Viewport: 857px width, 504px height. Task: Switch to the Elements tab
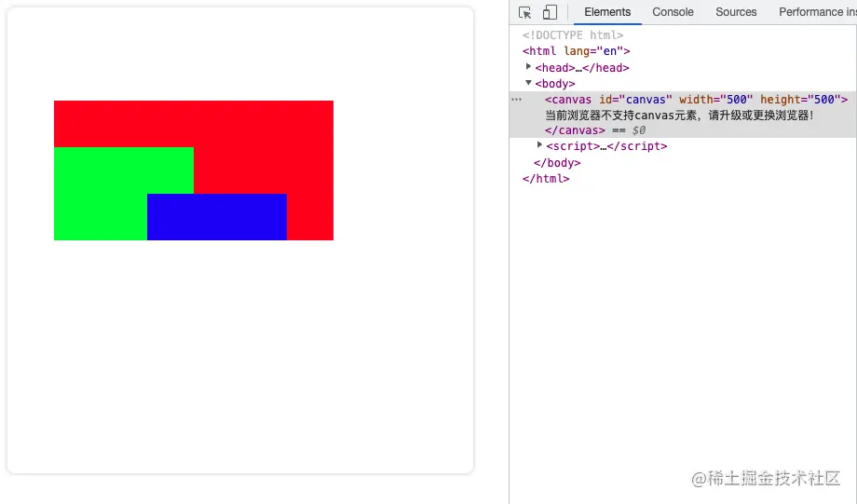607,12
